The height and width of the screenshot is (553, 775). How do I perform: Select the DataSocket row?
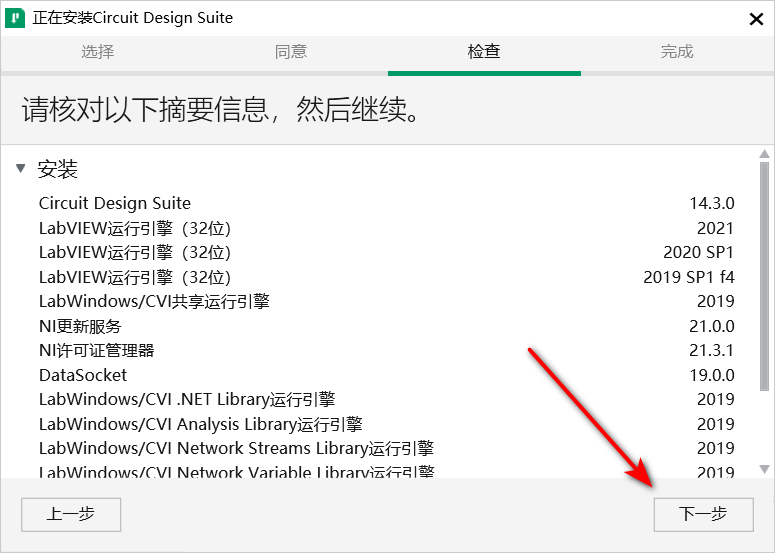(387, 375)
